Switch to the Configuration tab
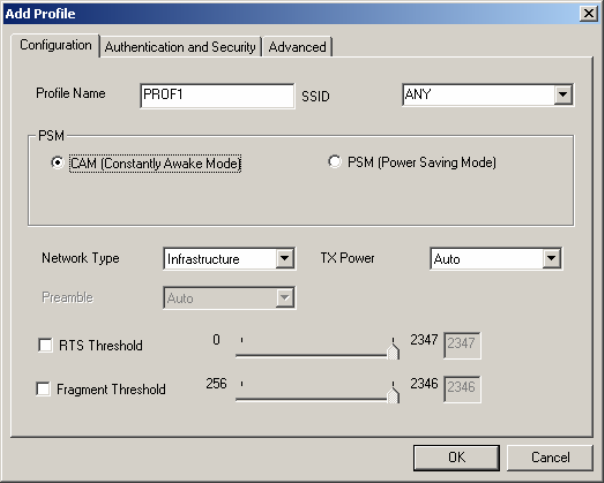Screen dimensions: 604x483 tap(55, 45)
